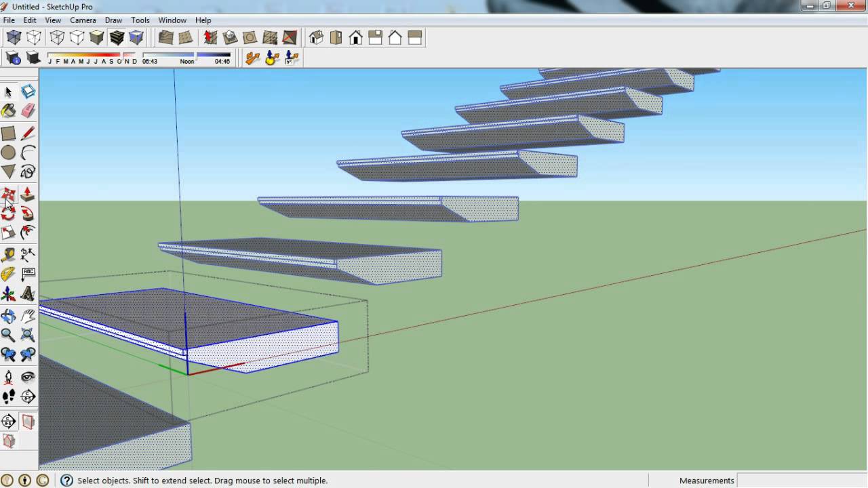Switch to Shaded With Textures style
The height and width of the screenshot is (488, 868).
click(x=117, y=37)
